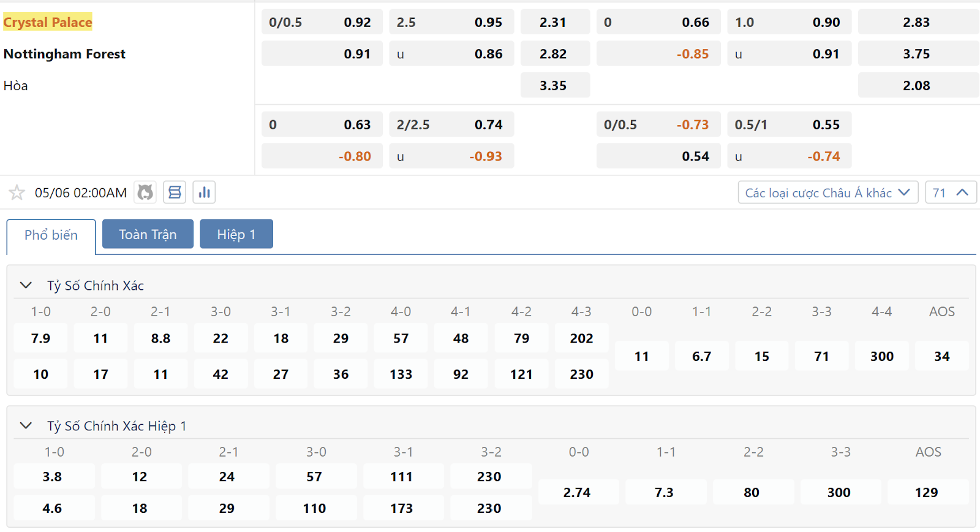The image size is (980, 532).
Task: Bet under 2/2.5 at -0.93
Action: click(x=451, y=156)
